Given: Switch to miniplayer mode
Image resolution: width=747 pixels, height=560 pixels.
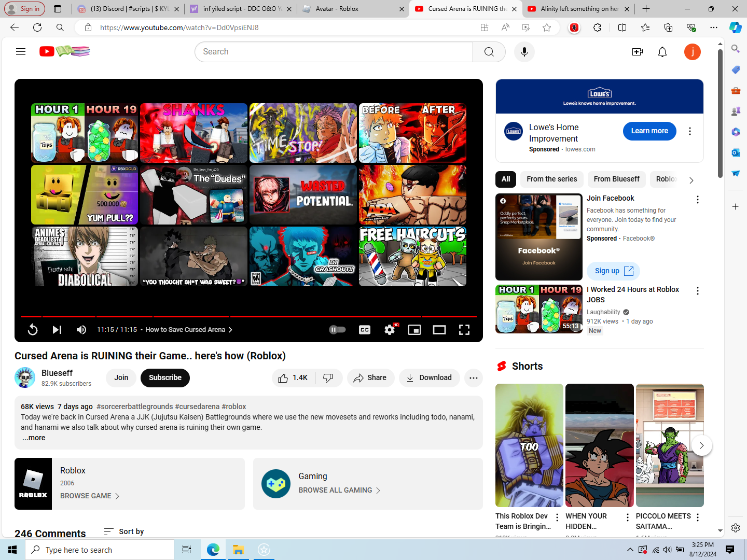Looking at the screenshot, I should tap(414, 330).
